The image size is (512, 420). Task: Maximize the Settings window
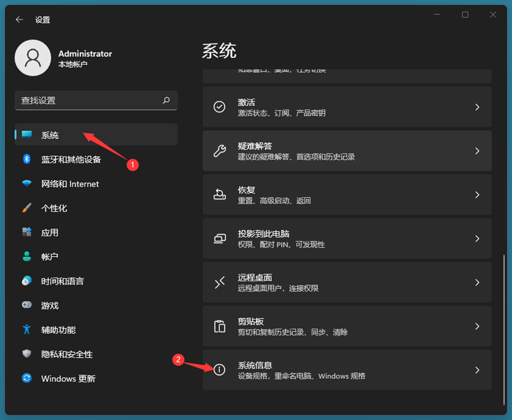click(x=465, y=14)
